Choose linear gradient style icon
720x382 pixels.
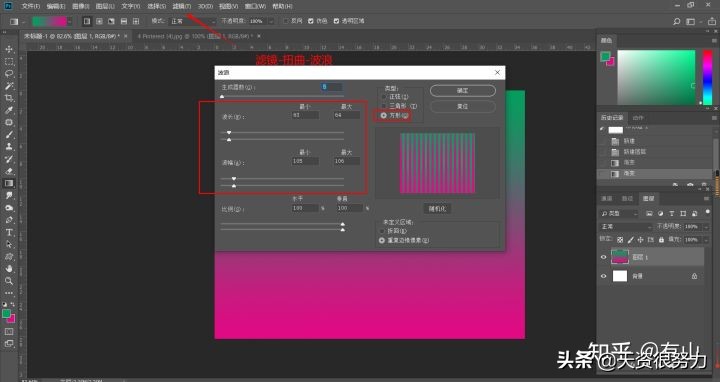coord(87,21)
